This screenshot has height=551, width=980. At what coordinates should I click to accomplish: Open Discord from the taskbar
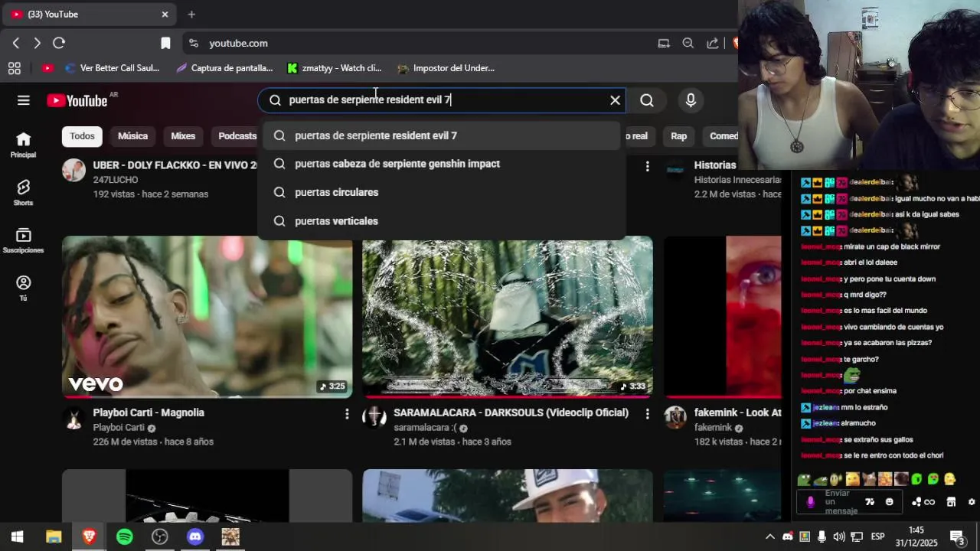coord(195,536)
